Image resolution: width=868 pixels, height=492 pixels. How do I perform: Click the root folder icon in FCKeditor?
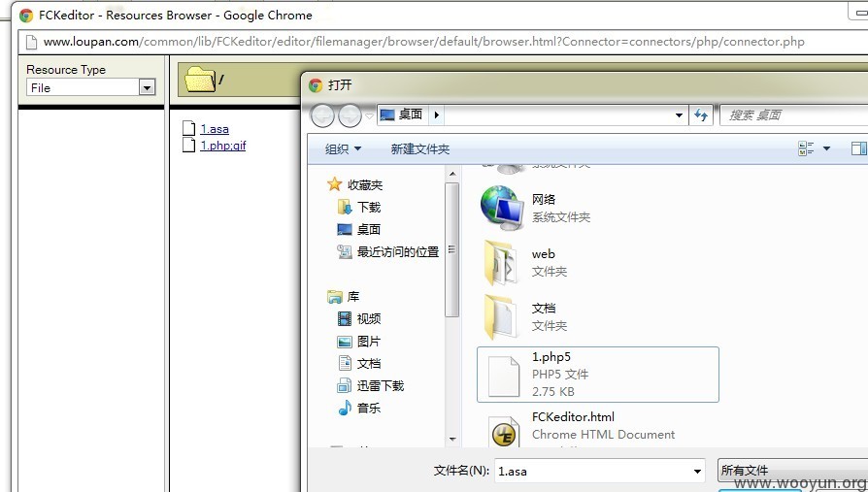click(200, 80)
